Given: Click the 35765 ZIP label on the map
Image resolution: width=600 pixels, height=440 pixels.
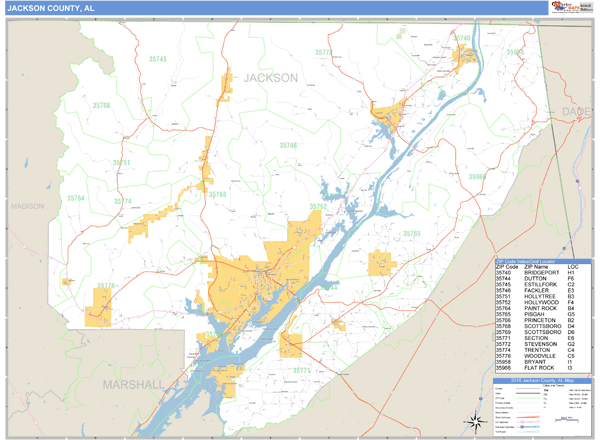Looking at the screenshot, I should (412, 233).
